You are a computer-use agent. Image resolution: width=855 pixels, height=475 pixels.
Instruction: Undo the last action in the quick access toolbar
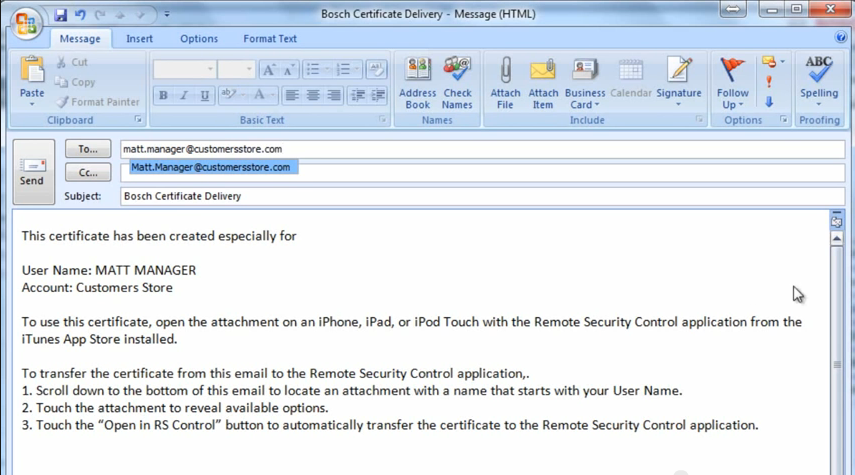click(x=80, y=14)
